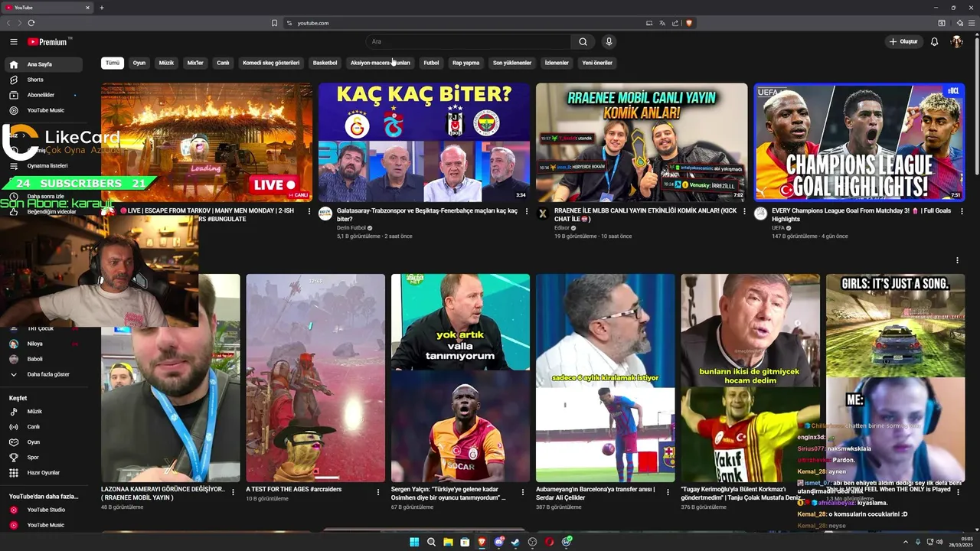Open Aubameyang Barcelona transfer short
This screenshot has height=551, width=980.
point(606,378)
